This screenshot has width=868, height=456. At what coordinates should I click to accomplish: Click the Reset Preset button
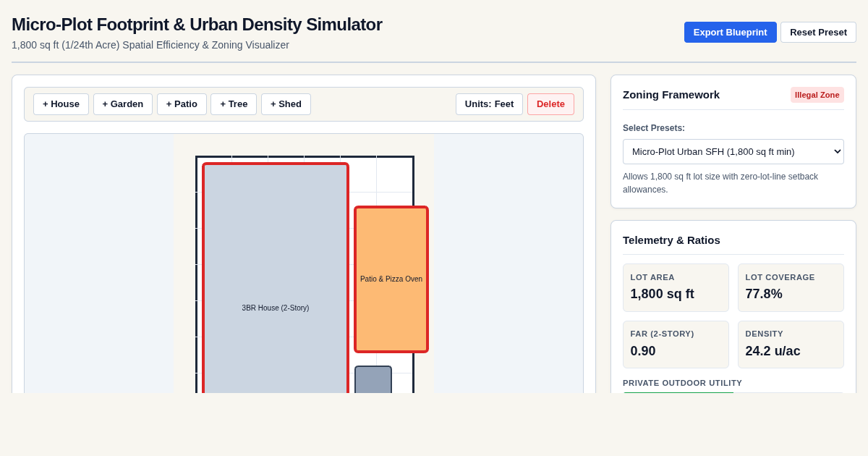tap(818, 32)
